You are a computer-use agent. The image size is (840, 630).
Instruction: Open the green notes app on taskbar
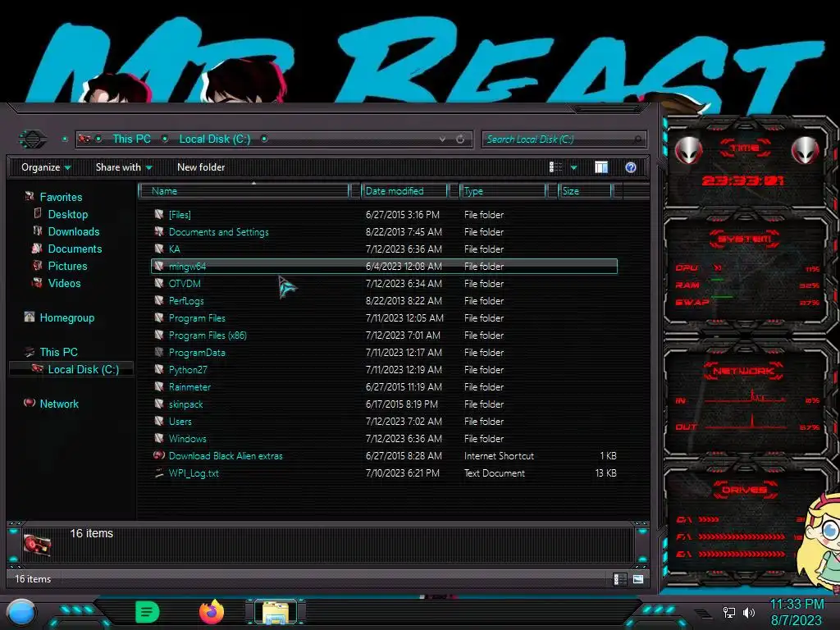pos(147,612)
